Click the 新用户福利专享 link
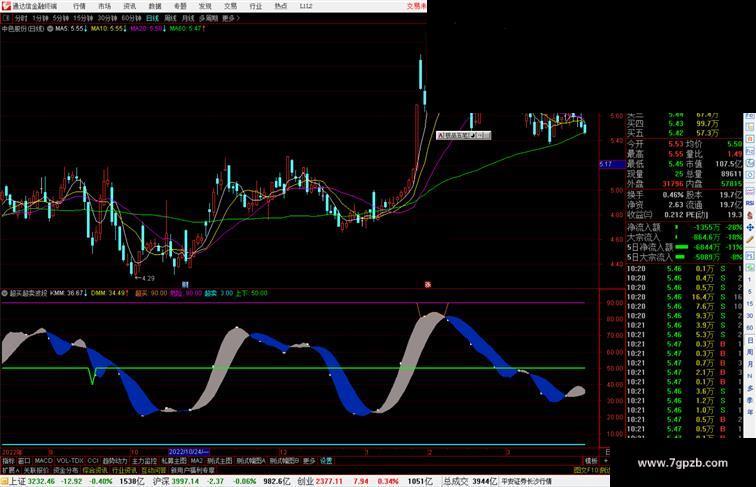This screenshot has width=756, height=487. coord(192,470)
